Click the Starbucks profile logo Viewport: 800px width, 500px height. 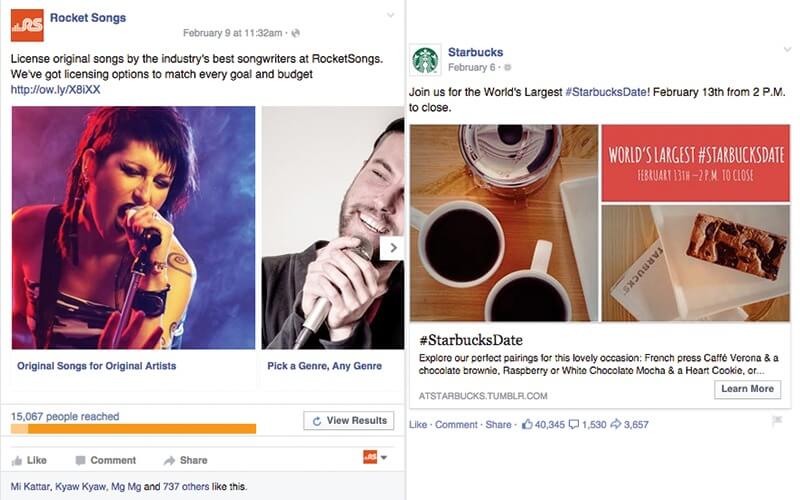425,60
